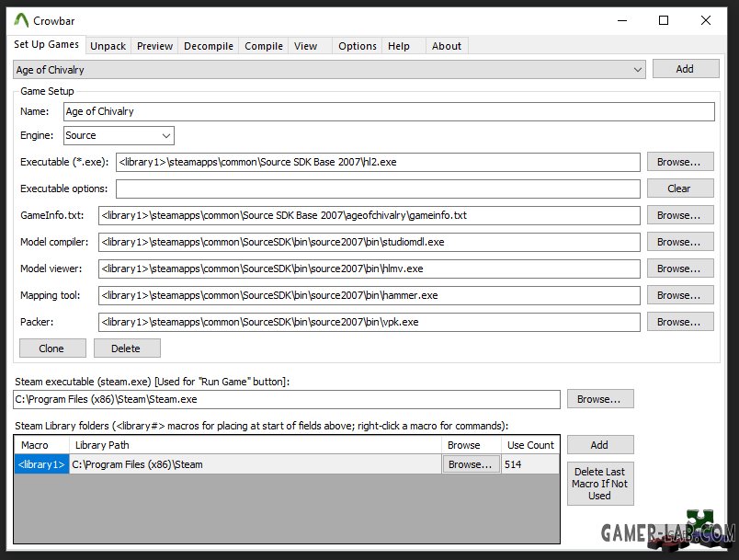This screenshot has height=560, width=739.
Task: Clone the current game setup
Action: pyautogui.click(x=52, y=349)
